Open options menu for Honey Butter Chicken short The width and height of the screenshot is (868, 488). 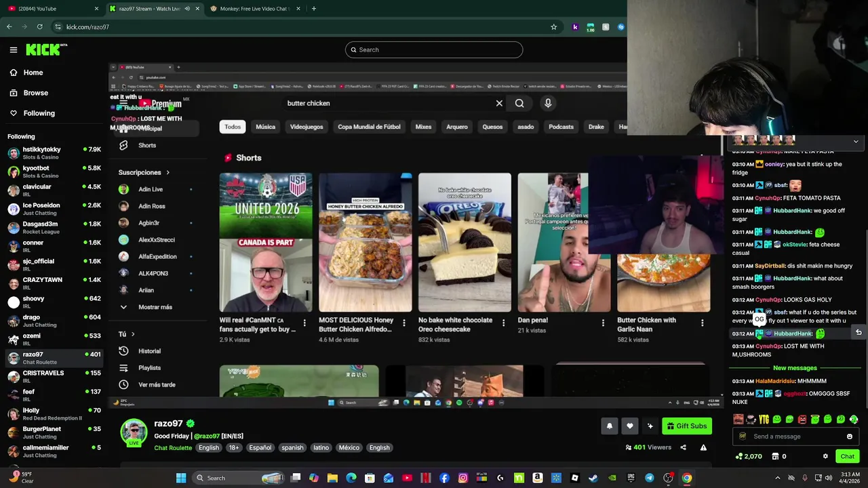point(403,323)
